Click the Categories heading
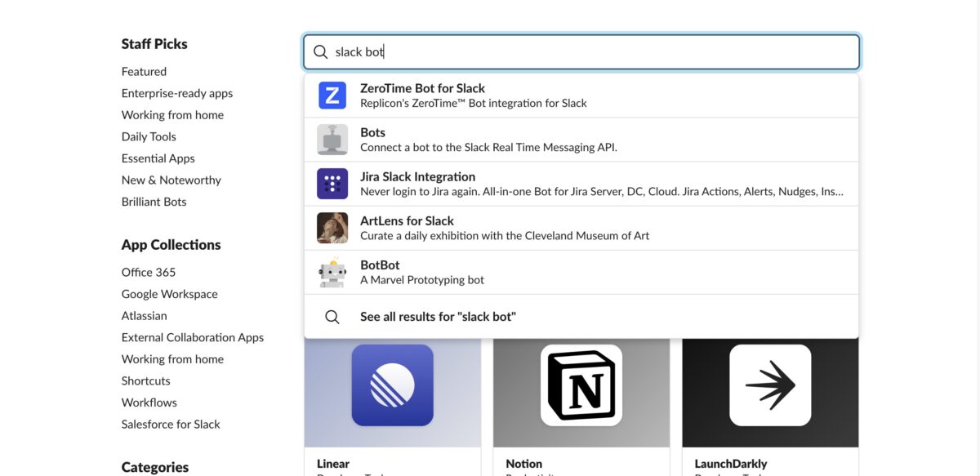This screenshot has height=476, width=980. coord(155,467)
